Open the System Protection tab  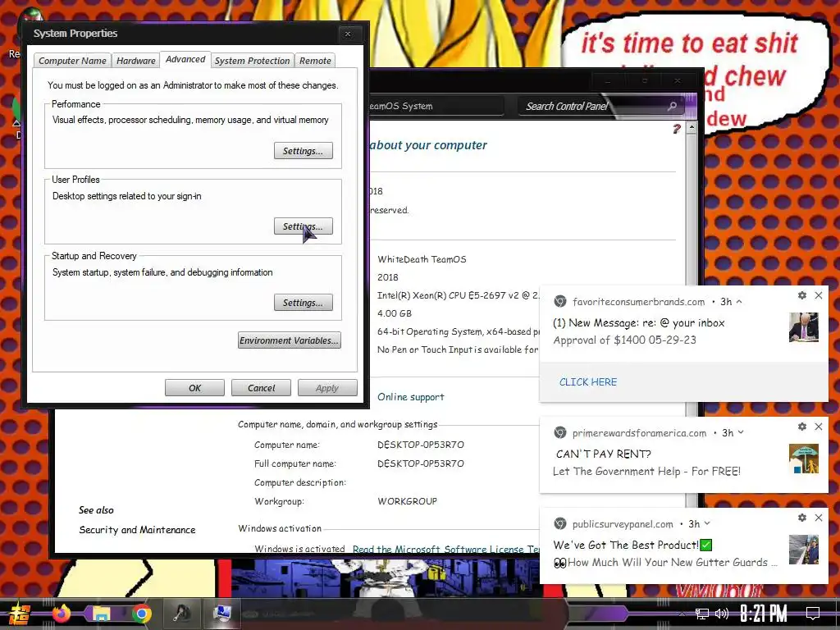pos(253,61)
